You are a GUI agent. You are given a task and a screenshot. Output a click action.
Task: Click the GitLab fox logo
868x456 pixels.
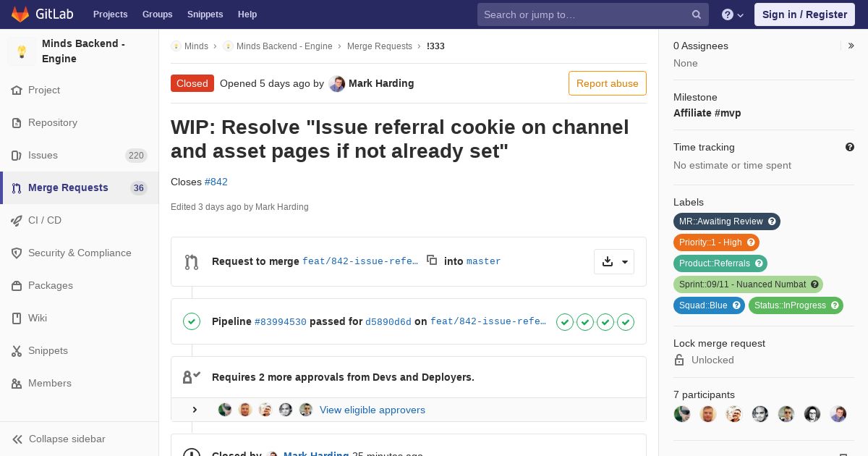20,14
